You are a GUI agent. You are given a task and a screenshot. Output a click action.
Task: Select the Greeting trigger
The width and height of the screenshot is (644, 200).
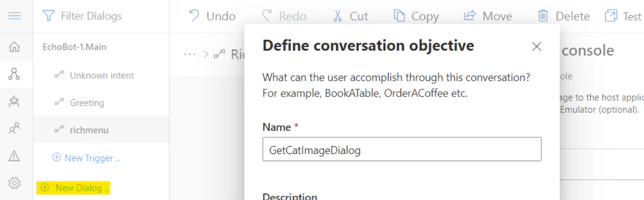point(101,102)
